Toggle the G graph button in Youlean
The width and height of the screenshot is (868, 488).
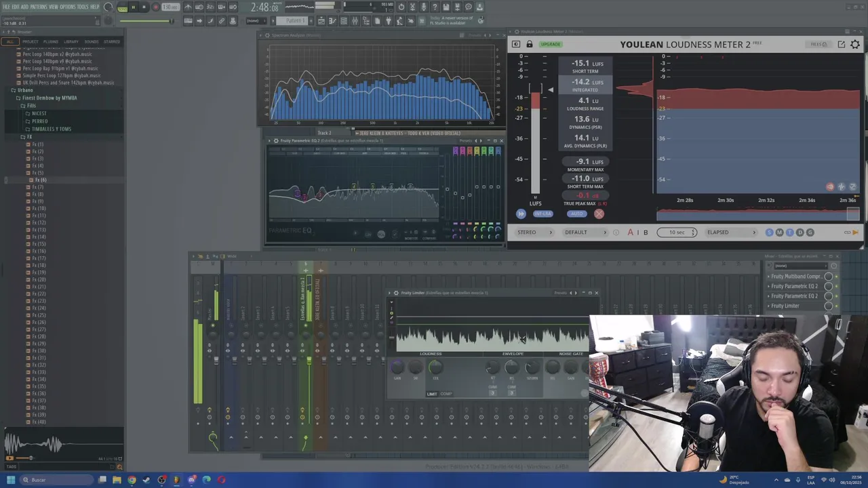(810, 232)
